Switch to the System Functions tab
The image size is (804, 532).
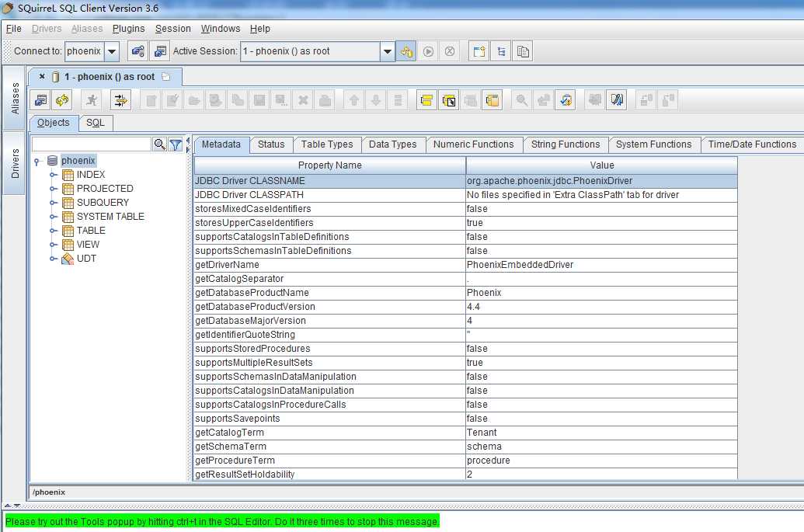point(653,144)
